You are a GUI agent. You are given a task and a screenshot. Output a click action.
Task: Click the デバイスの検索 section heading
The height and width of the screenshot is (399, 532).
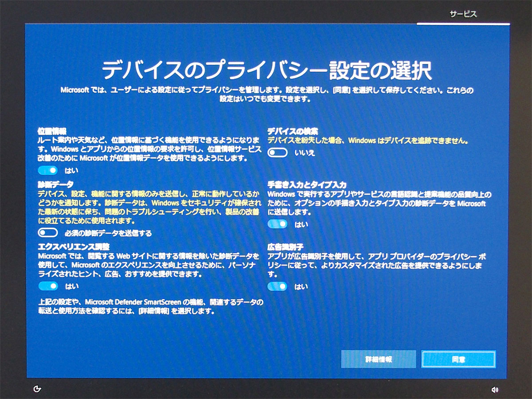pyautogui.click(x=293, y=131)
